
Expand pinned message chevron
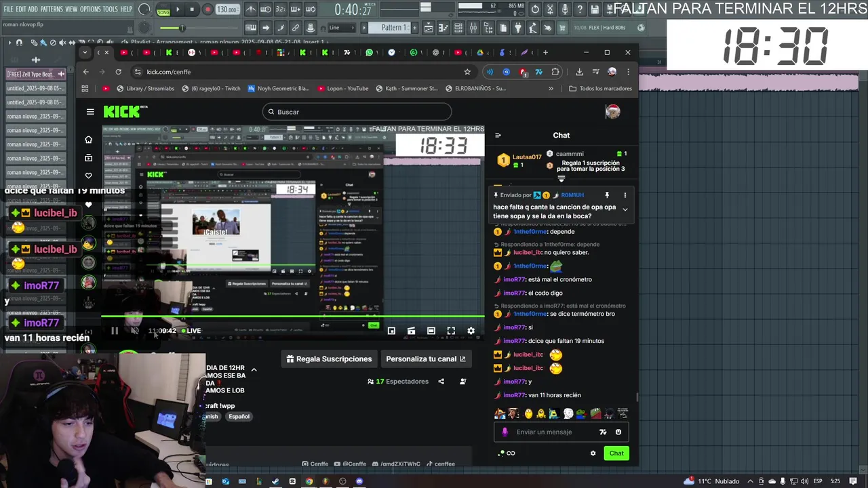625,209
